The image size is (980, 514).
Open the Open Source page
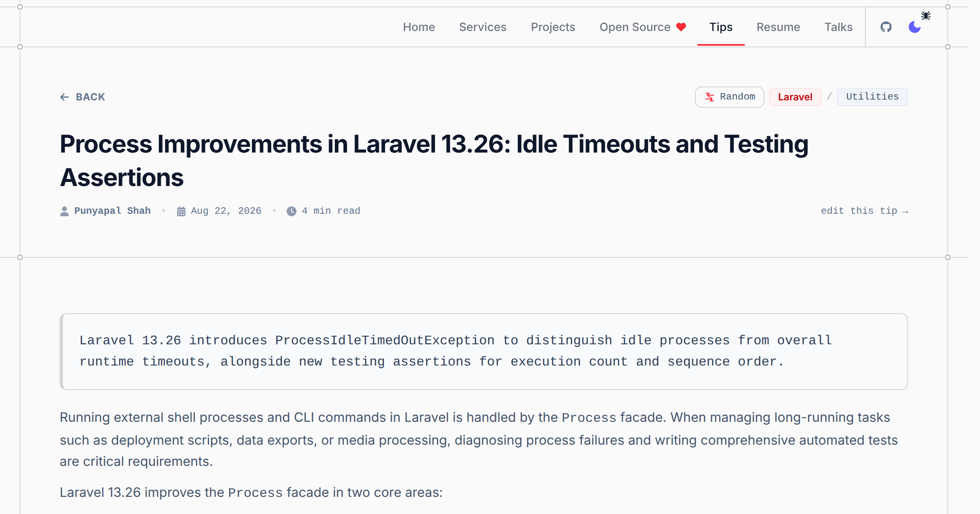643,27
